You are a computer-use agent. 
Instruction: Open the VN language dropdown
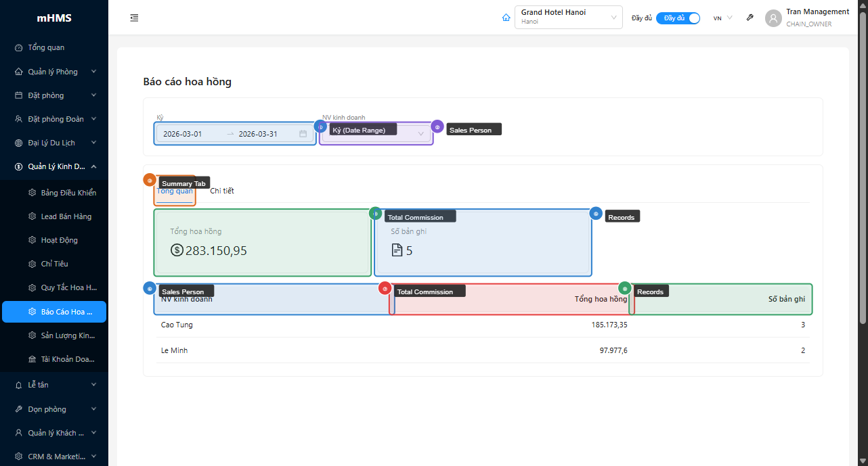722,18
